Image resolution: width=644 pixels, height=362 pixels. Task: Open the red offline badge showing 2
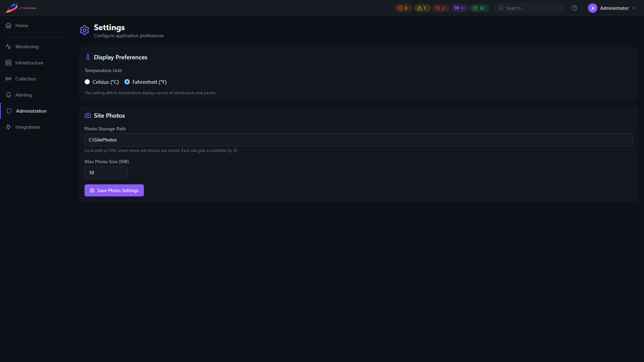(x=441, y=8)
